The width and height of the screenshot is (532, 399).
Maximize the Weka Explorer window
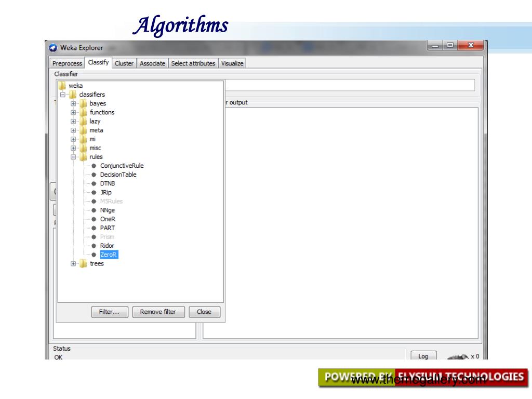pos(450,46)
